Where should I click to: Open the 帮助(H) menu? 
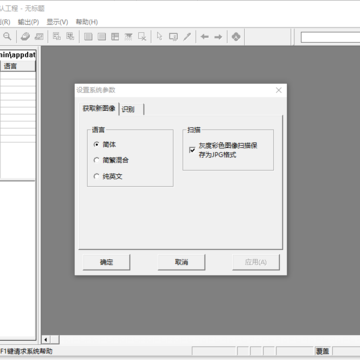tap(87, 22)
